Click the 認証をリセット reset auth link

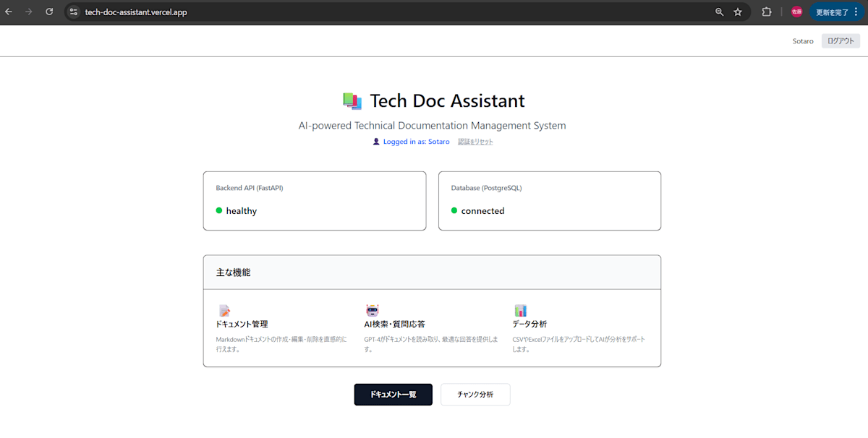click(475, 142)
